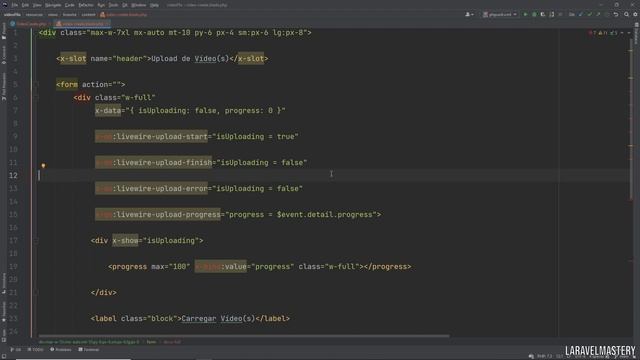Click the error count inspection indicator
640x360 pixels.
click(x=592, y=33)
